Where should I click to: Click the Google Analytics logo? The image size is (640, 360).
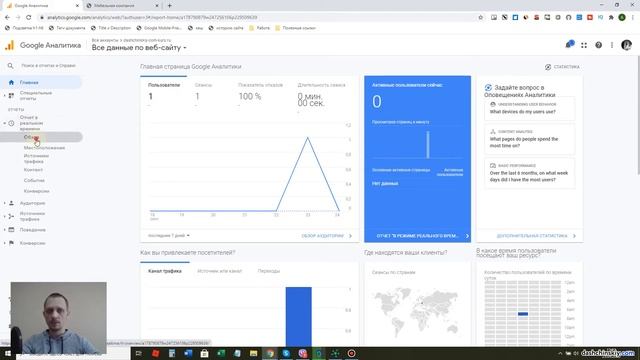pyautogui.click(x=9, y=45)
